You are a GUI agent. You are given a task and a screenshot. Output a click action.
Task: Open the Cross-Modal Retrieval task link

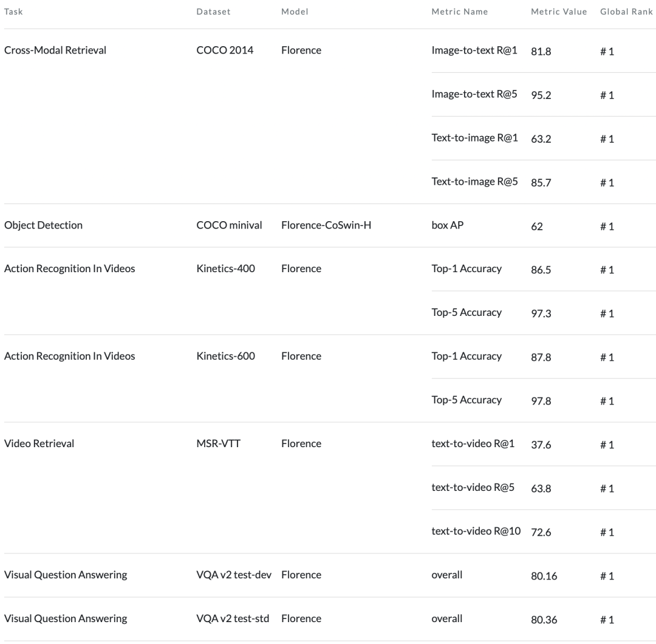[x=55, y=50]
